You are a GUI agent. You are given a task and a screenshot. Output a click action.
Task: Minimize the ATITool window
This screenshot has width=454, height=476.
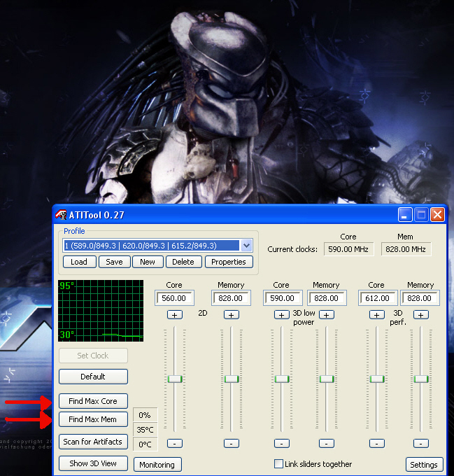pos(405,215)
